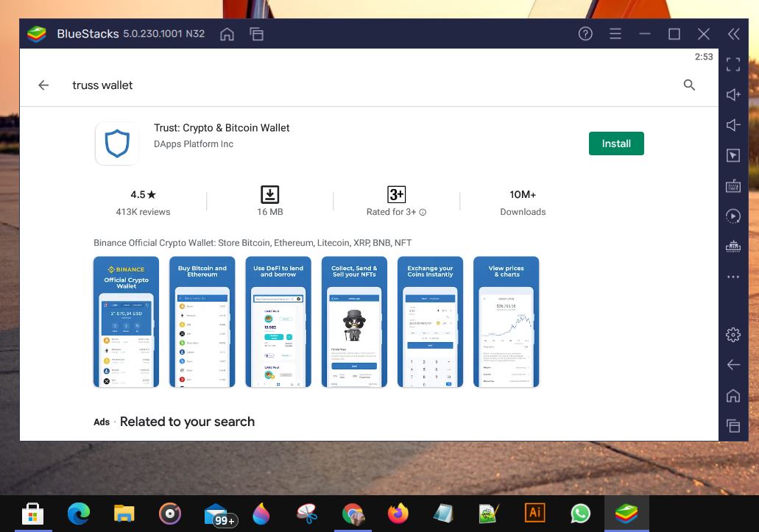
Task: Open Use DeFi to lend screenshot
Action: tap(278, 322)
